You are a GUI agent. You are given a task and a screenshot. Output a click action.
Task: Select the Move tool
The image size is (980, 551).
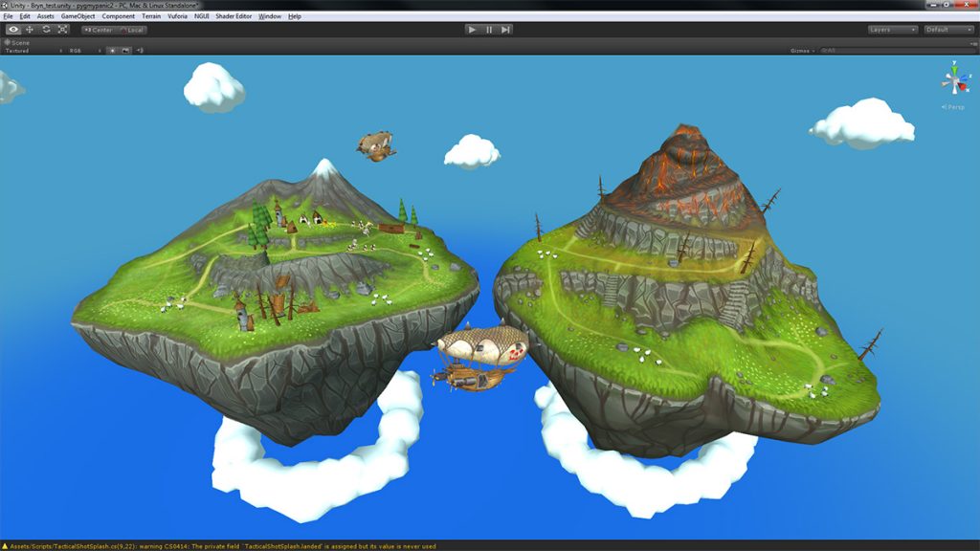tap(30, 30)
